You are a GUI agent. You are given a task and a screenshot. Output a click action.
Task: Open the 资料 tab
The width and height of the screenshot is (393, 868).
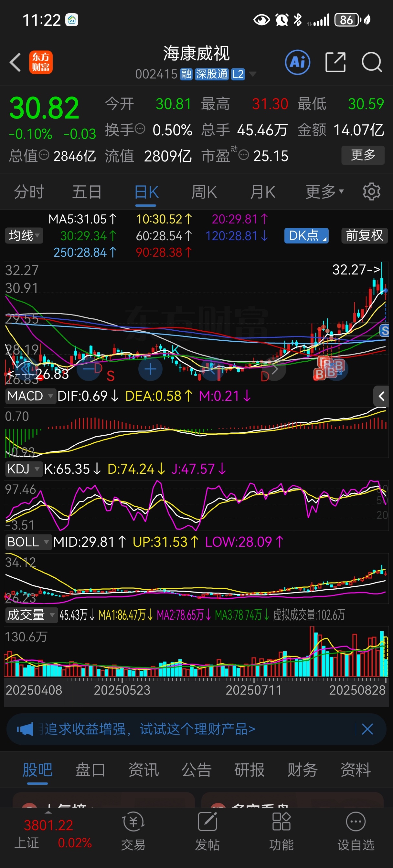click(356, 770)
